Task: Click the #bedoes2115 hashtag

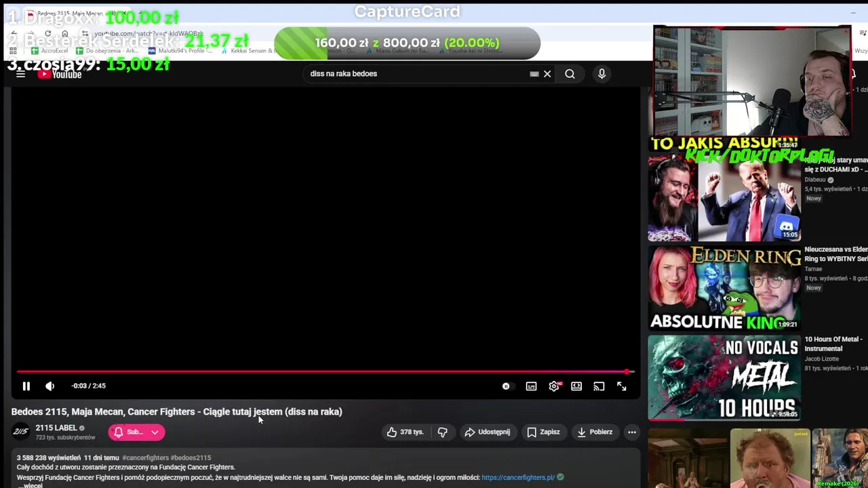Action: coord(191,457)
